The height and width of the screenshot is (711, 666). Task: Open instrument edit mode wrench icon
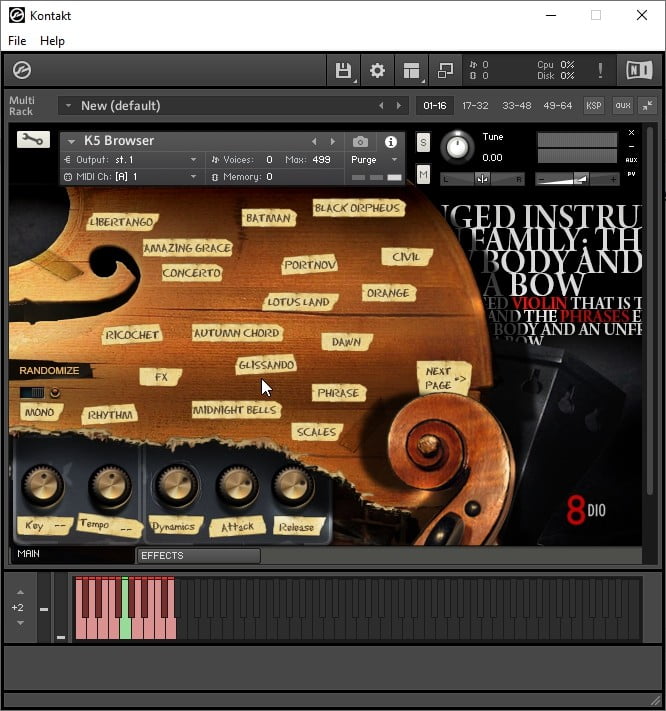(33, 140)
